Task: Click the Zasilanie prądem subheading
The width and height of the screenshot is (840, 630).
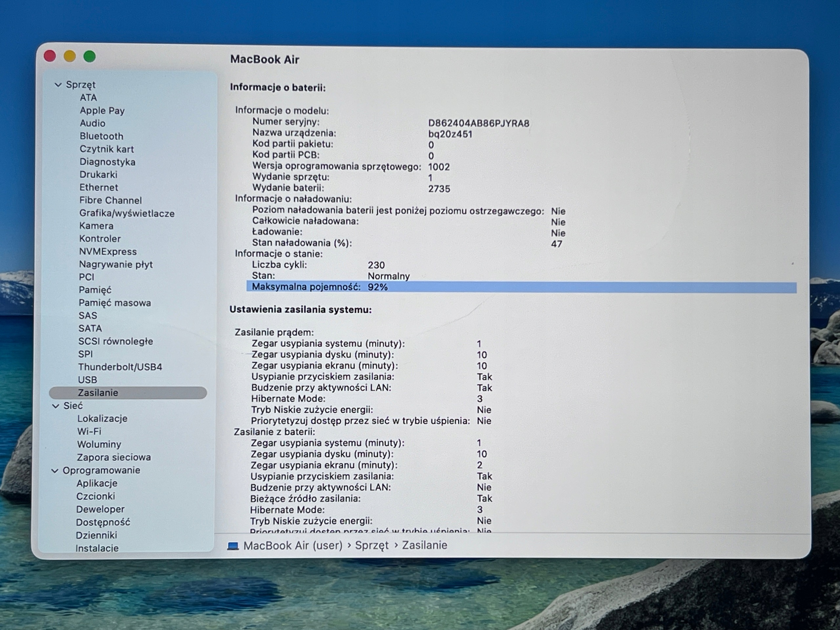Action: [274, 332]
